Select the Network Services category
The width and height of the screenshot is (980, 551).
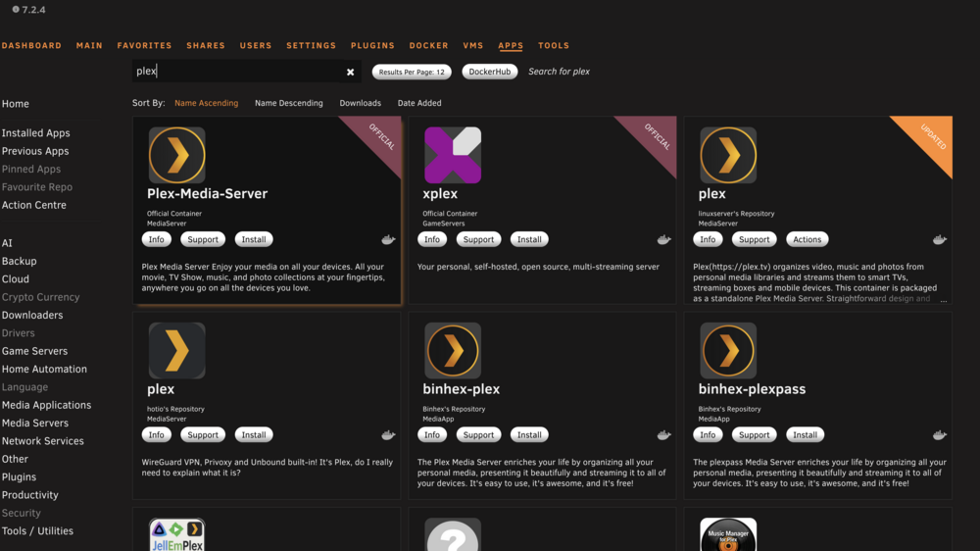[42, 441]
